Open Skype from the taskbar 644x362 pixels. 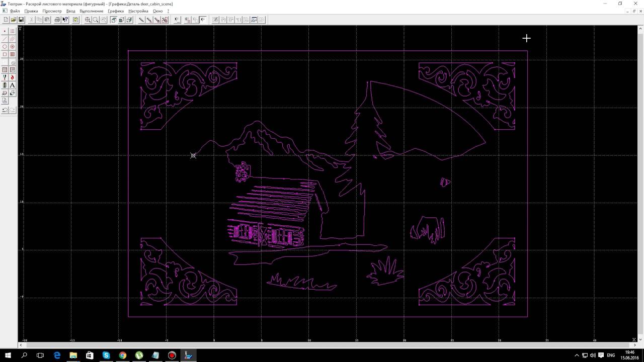[106, 355]
